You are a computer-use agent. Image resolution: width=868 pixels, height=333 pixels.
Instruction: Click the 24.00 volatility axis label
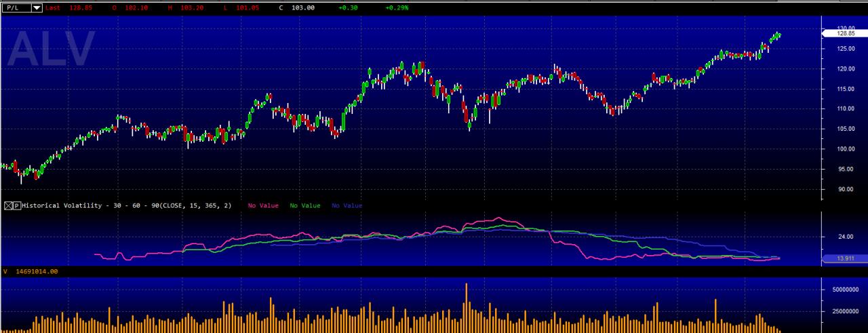tap(845, 237)
